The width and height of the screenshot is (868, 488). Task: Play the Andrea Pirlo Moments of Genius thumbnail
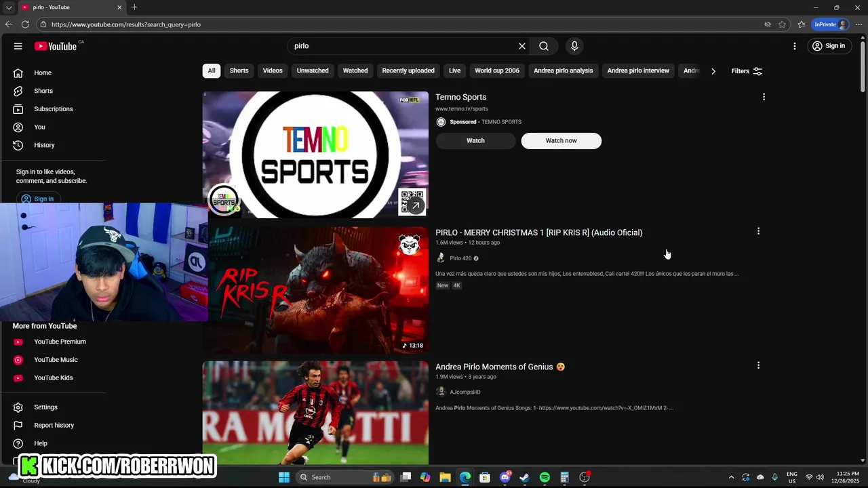point(315,413)
